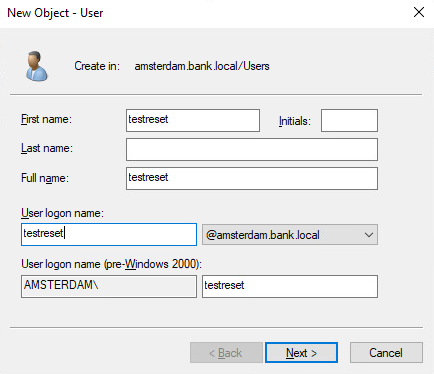This screenshot has width=434, height=374.
Task: Cancel the new user creation
Action: 386,353
